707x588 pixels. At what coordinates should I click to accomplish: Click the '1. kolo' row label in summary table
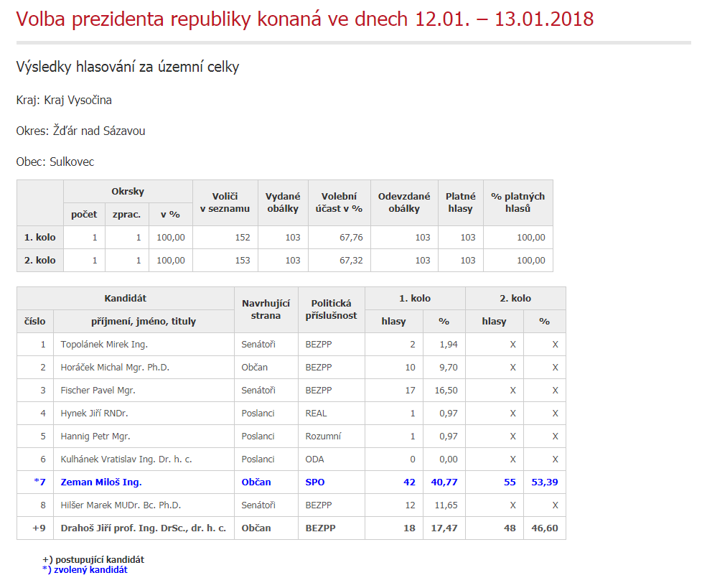(40, 237)
